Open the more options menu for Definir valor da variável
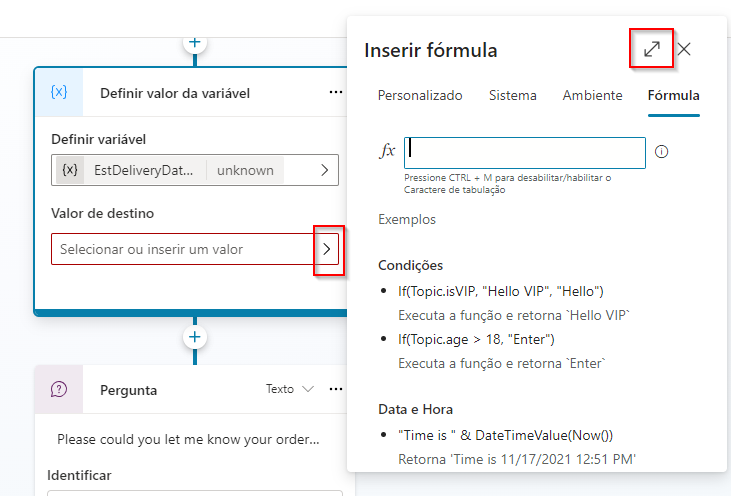The width and height of the screenshot is (731, 496). [335, 93]
